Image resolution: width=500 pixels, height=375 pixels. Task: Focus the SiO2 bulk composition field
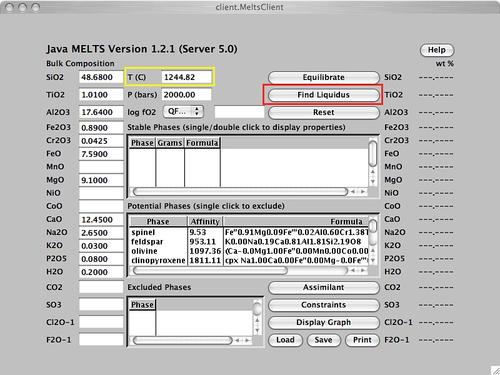101,77
